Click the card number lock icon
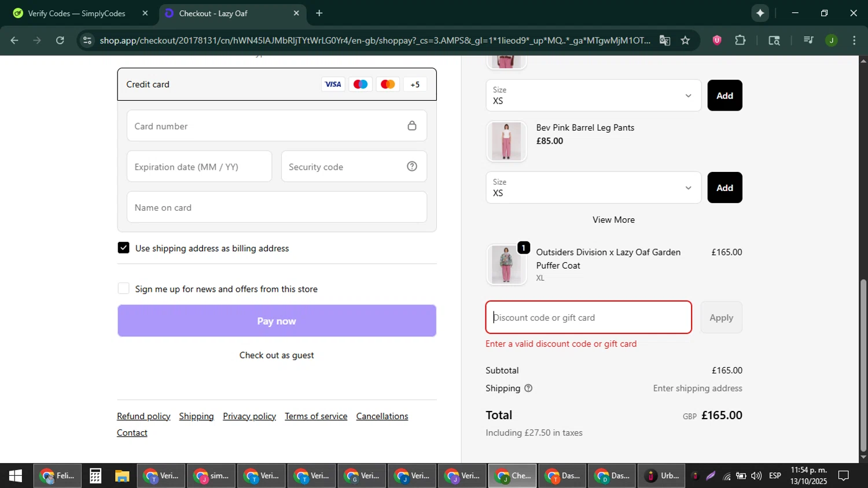 (x=412, y=126)
